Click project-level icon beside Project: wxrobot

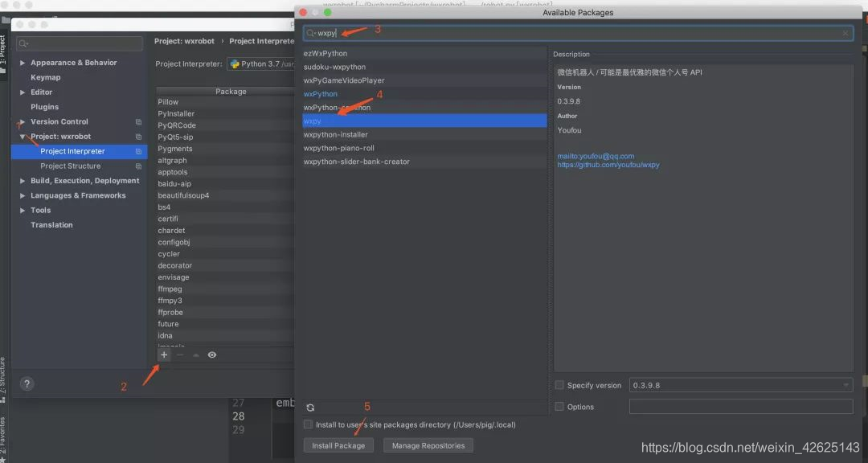138,137
